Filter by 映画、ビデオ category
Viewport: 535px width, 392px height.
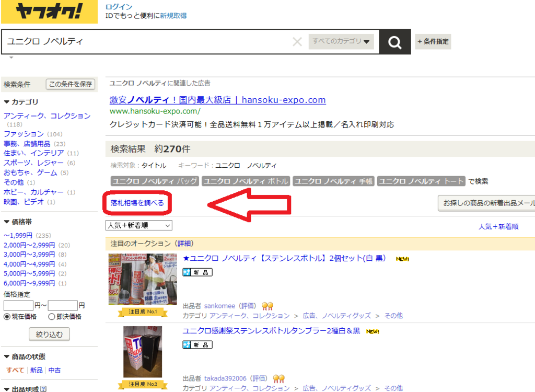click(x=24, y=202)
